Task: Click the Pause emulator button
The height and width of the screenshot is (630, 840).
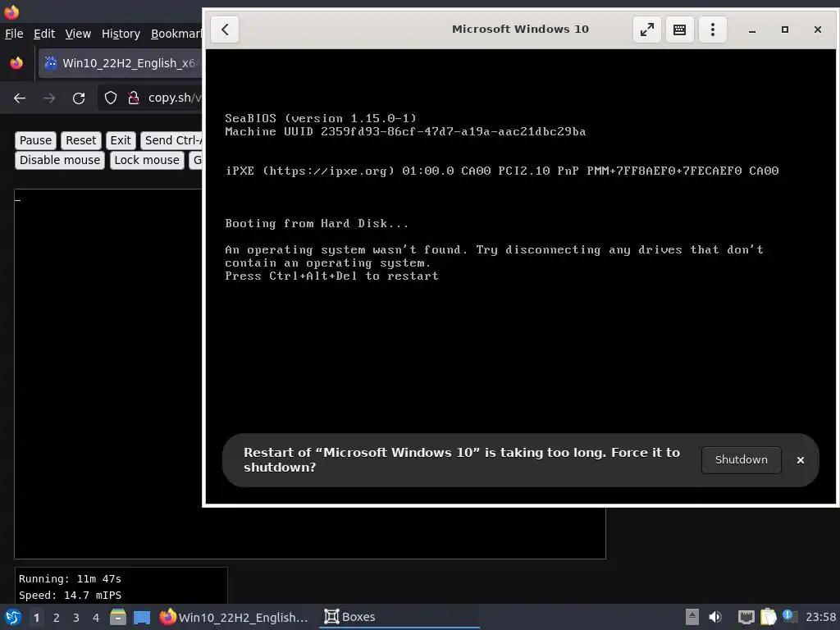Action: 35,140
